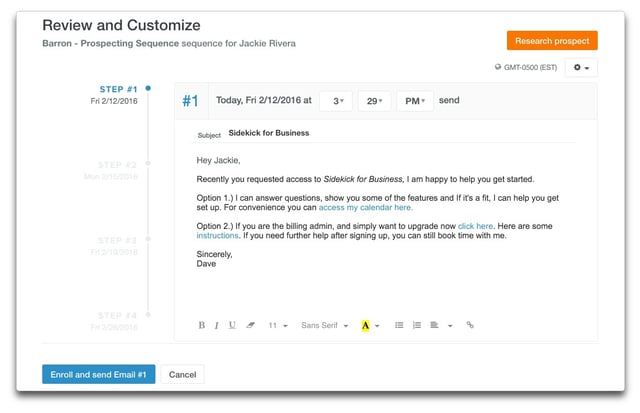Open the gear settings dropdown
The height and width of the screenshot is (413, 640).
pyautogui.click(x=581, y=67)
